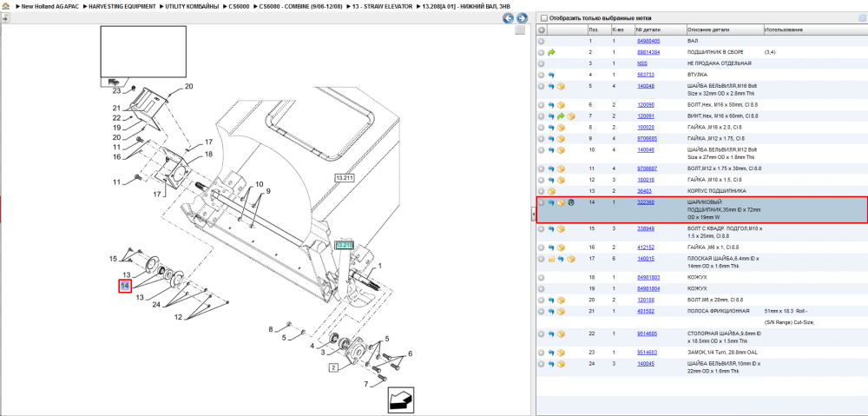Screen dimensions: 868x416
Task: Click the gray circle icon for part 84981803
Action: (542, 278)
